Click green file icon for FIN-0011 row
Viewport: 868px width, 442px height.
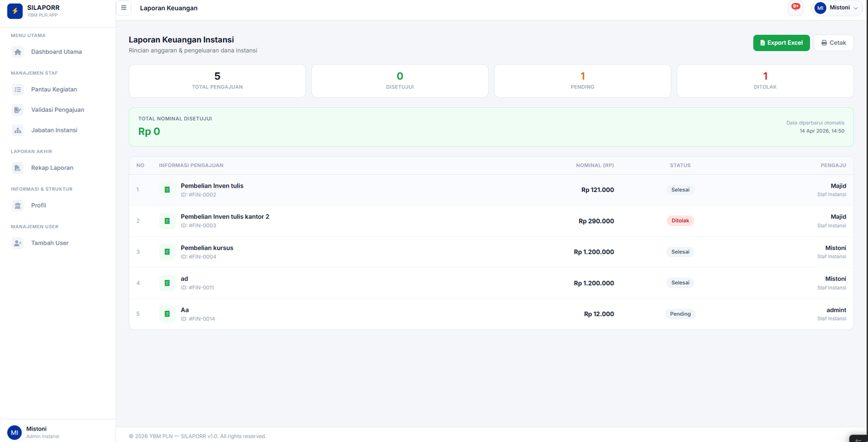(x=167, y=283)
